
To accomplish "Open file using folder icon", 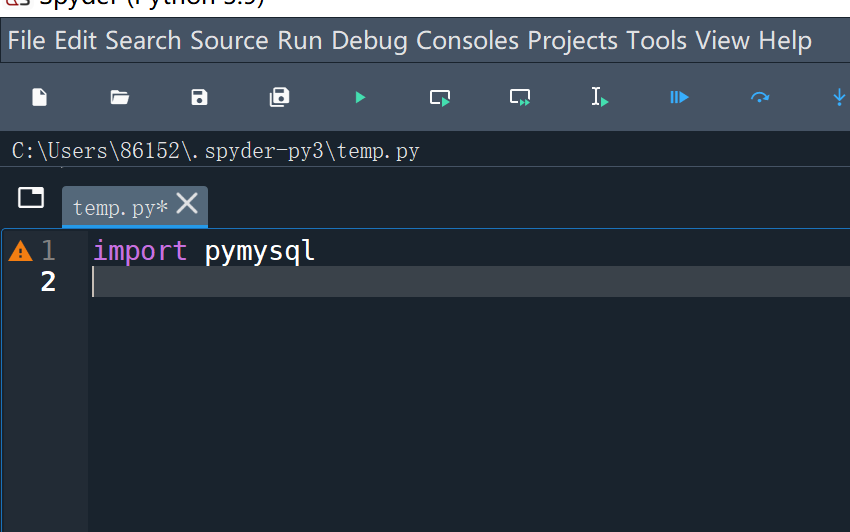I will pyautogui.click(x=119, y=98).
